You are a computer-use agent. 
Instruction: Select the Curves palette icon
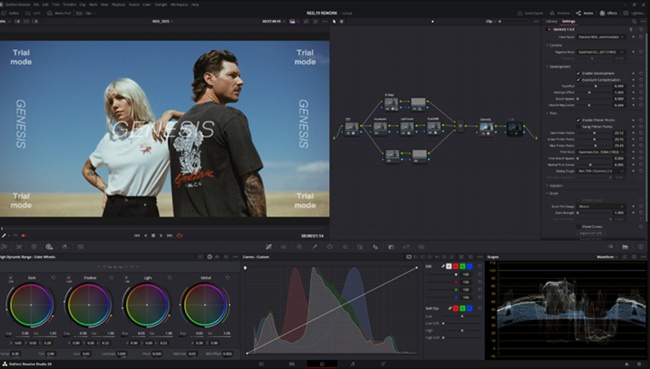tap(269, 247)
